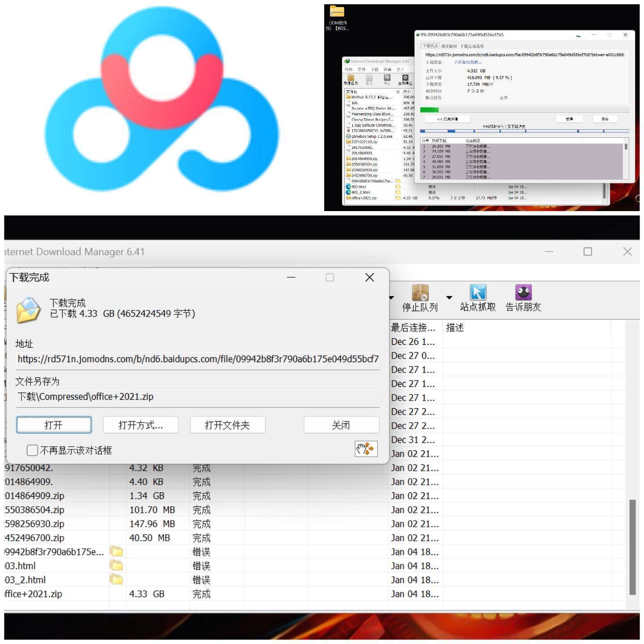This screenshot has width=644, height=644.
Task: Tick the 不再显示该对话框 checkbox
Action: [x=32, y=450]
